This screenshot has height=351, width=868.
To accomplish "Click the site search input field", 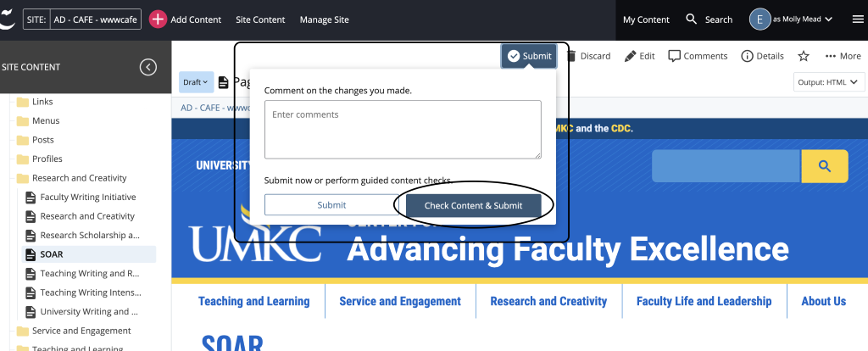I will point(726,166).
